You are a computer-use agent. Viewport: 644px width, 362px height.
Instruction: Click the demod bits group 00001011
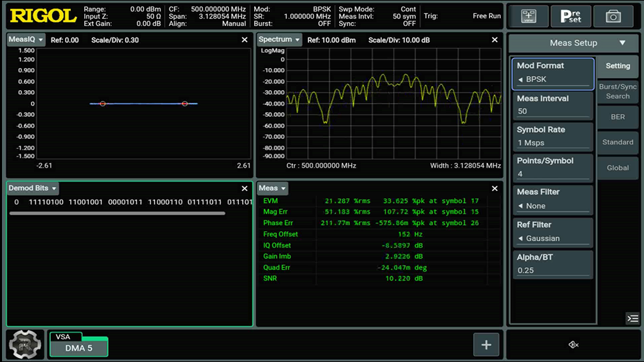point(125,202)
